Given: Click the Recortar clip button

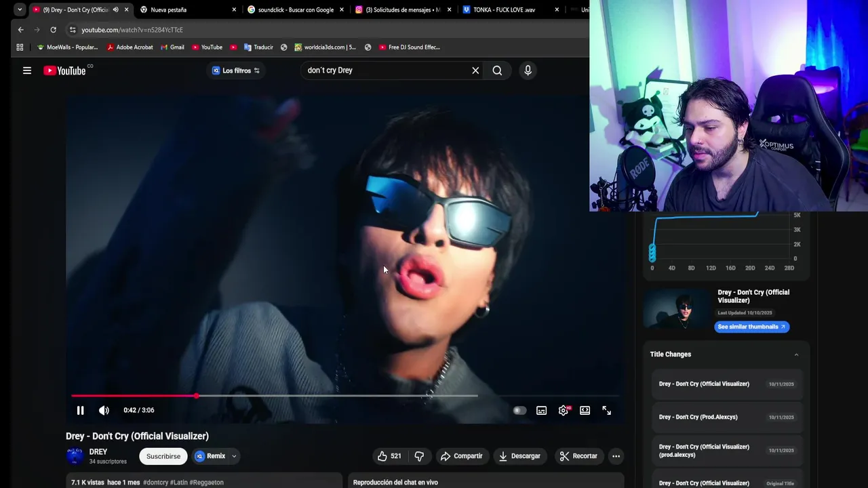Looking at the screenshot, I should click(578, 456).
